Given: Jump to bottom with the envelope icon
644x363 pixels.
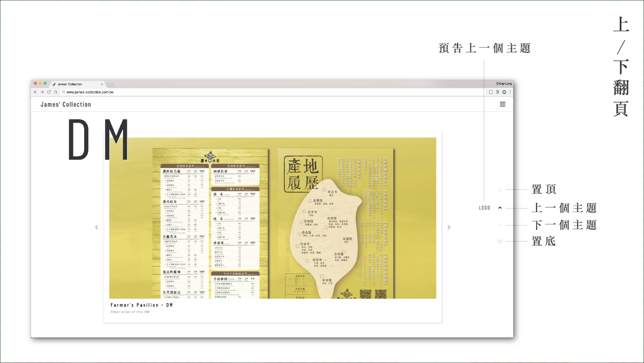Looking at the screenshot, I should coord(500,241).
